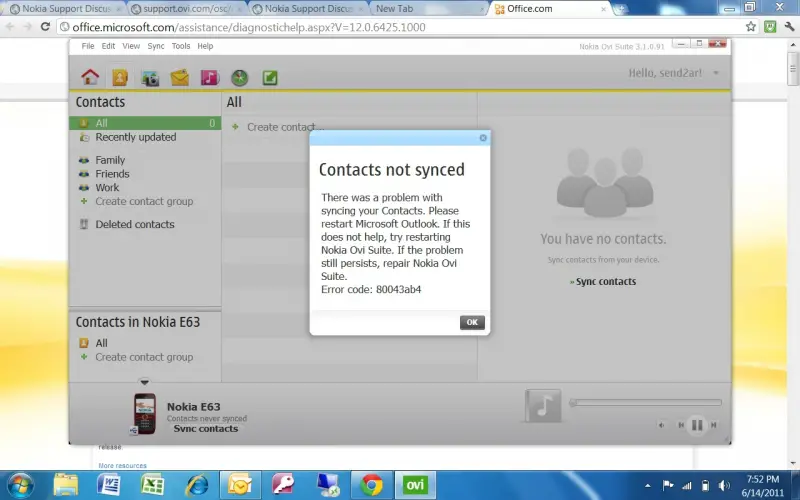Open Microsoft Access from the taskbar

283,485
